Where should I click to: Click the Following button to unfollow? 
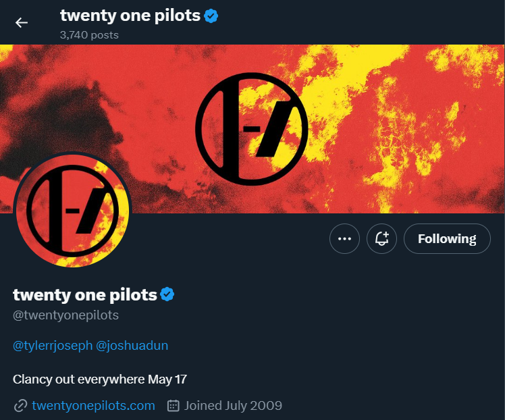click(x=447, y=238)
